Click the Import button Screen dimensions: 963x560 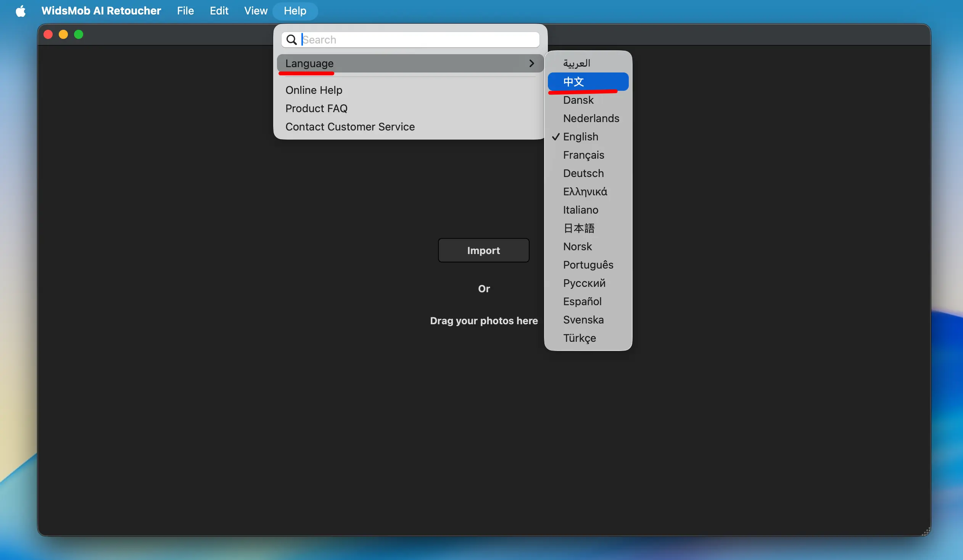[483, 251]
